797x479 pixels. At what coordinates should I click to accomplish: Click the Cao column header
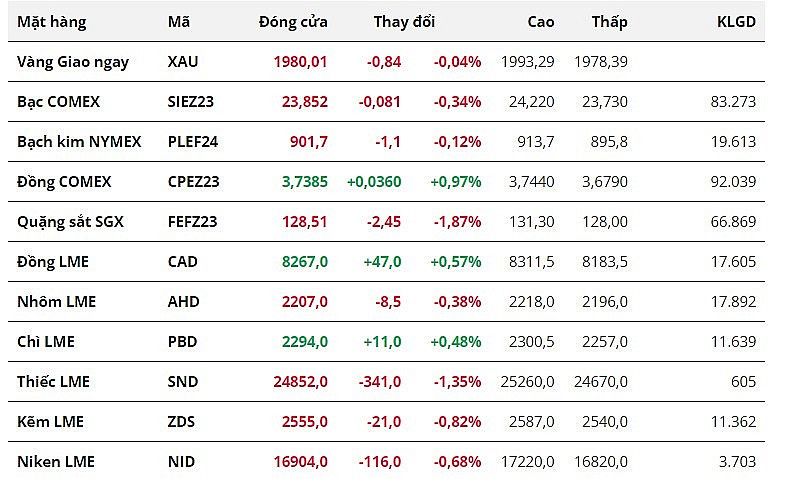(x=541, y=22)
